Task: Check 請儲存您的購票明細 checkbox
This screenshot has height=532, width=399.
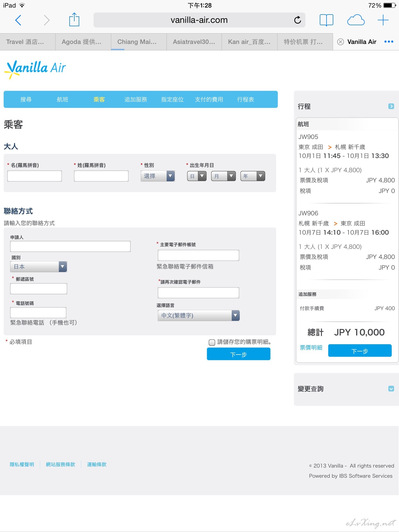Action: point(212,342)
